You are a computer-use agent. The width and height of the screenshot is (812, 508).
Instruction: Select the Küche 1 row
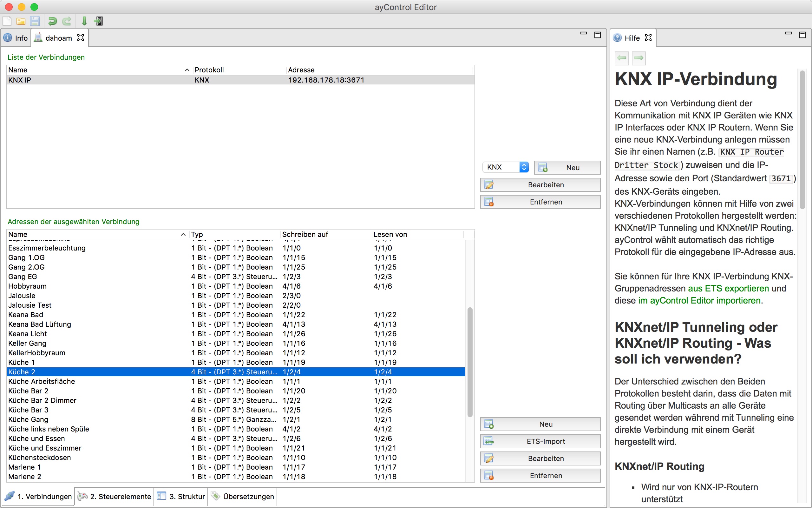(x=236, y=362)
